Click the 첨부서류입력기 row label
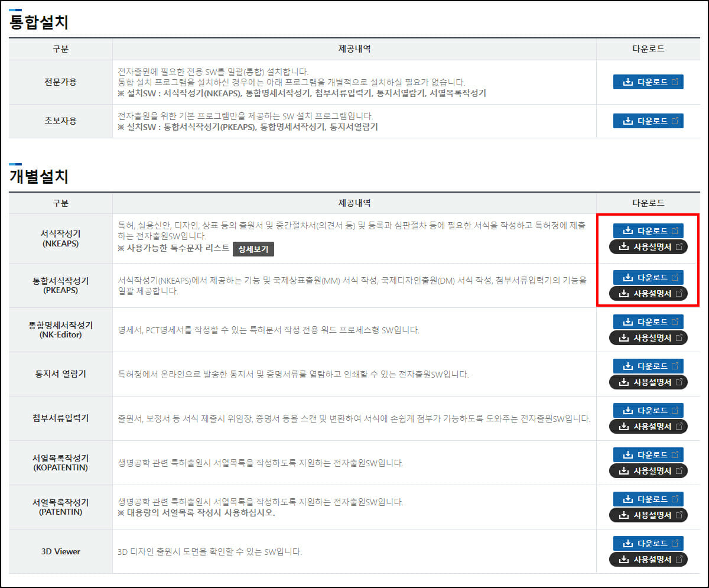Screen dimensions: 709x588 coord(60,418)
